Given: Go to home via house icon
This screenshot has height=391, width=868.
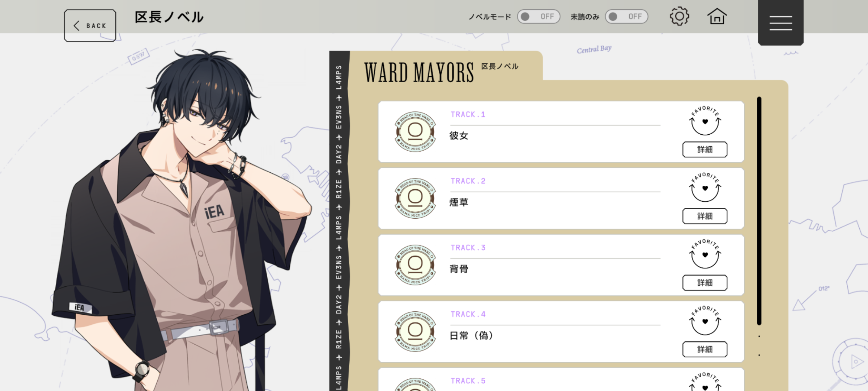Looking at the screenshot, I should coord(717,16).
